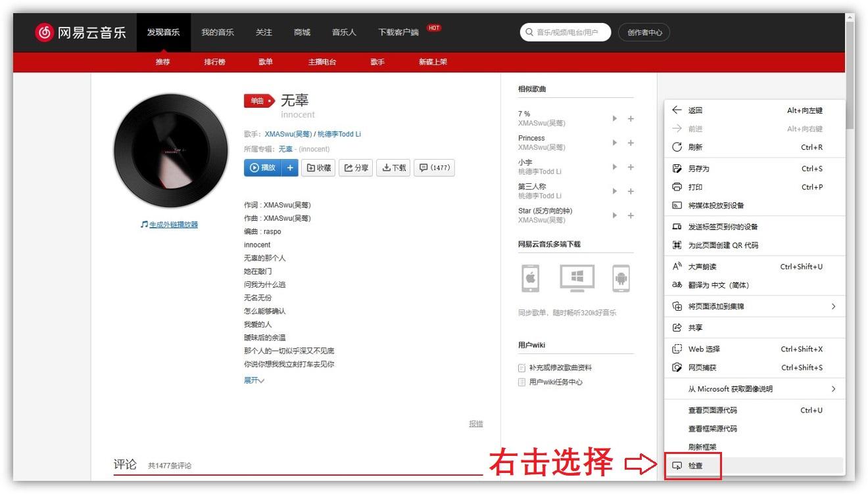Select 主播电台 in the sub-navigation
This screenshot has width=868, height=494.
pos(322,62)
